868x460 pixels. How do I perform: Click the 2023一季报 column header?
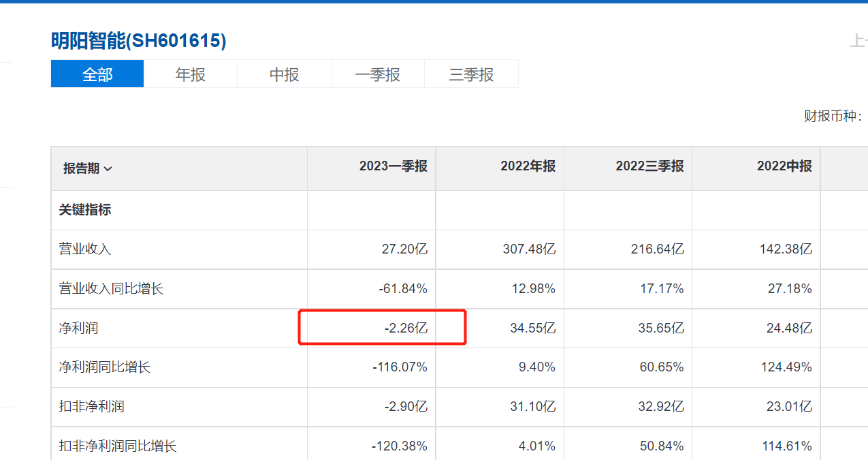(x=393, y=166)
